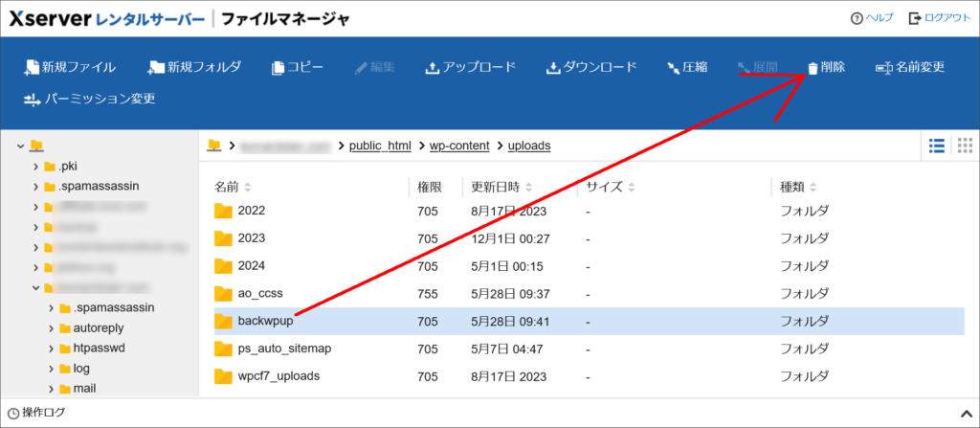The image size is (980, 428).
Task: Open autoreply in the folder tree
Action: pos(99,327)
